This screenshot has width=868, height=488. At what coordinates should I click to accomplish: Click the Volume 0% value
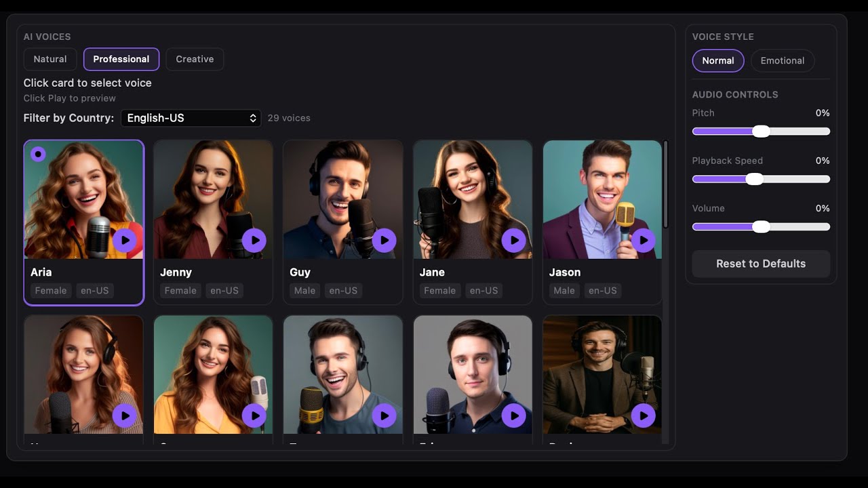823,208
